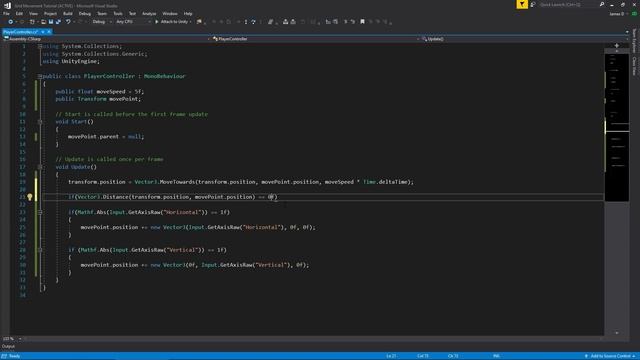
Task: Click the Attach to Unity button
Action: click(x=172, y=22)
